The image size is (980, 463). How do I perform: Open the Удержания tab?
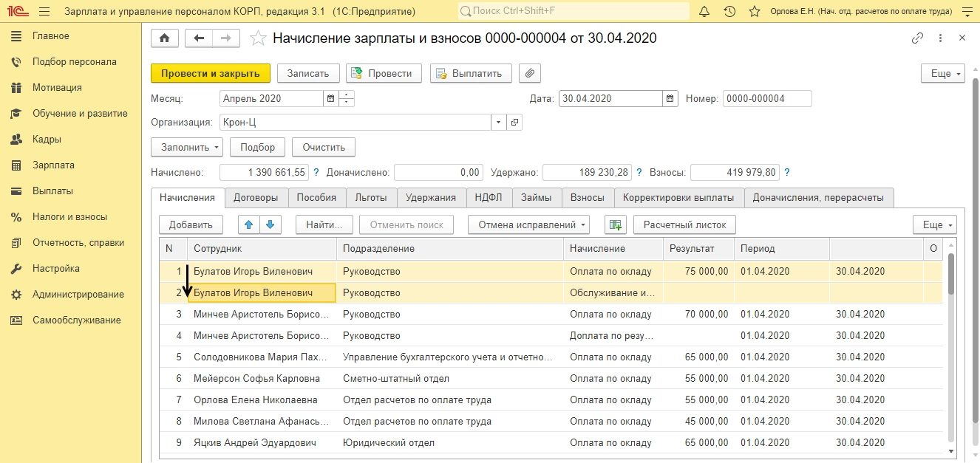click(x=432, y=197)
